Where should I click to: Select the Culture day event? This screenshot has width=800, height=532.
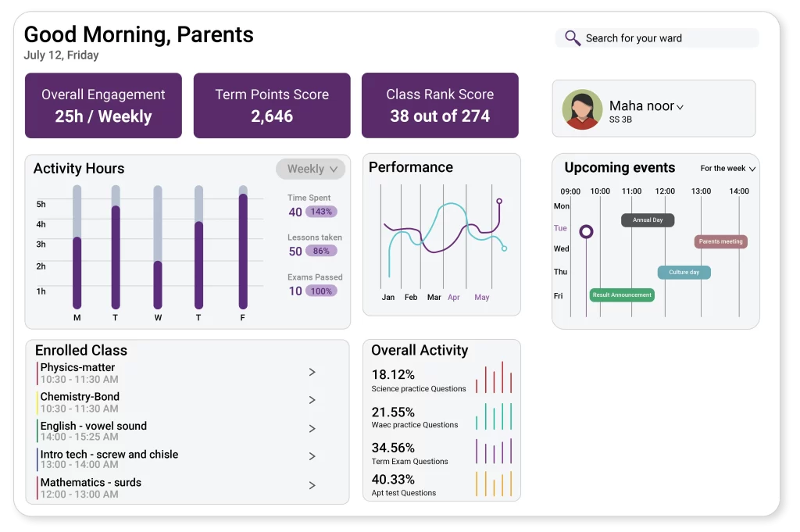click(684, 273)
